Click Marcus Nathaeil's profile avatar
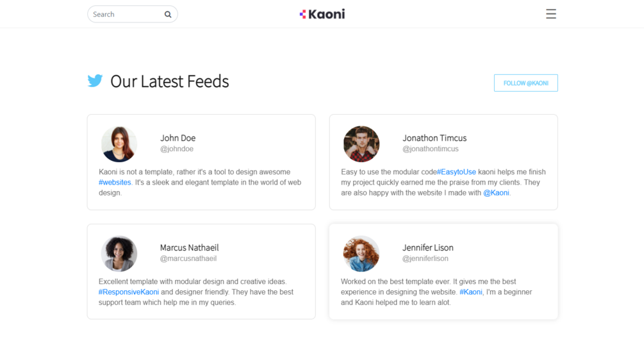Screen dimensions: 644x357 [119, 254]
